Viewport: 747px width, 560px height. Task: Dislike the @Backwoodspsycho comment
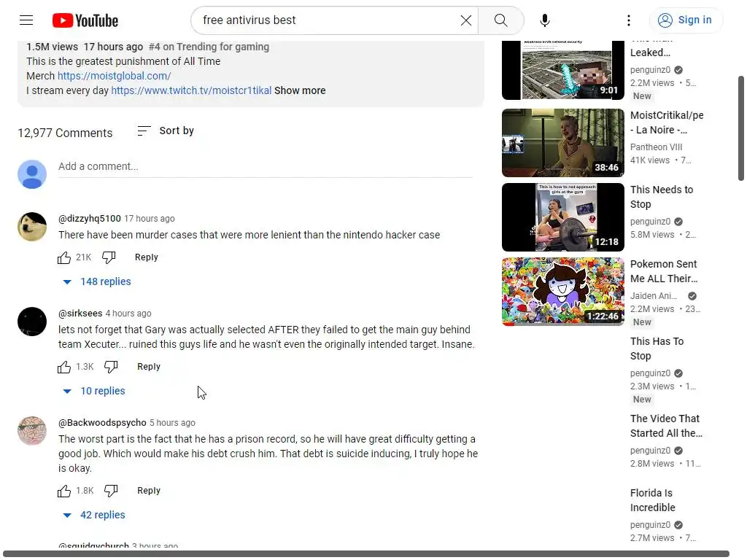111,491
